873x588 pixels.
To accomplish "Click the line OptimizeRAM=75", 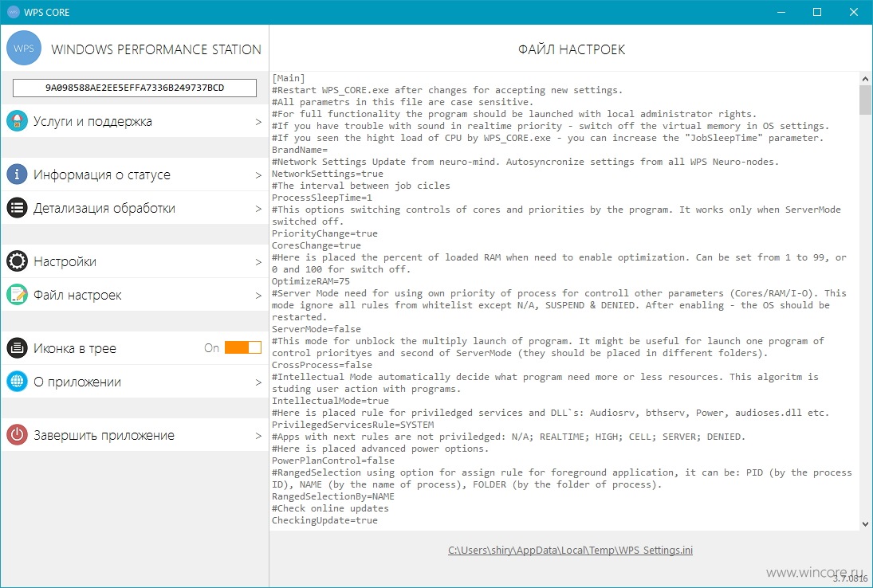I will [x=311, y=281].
